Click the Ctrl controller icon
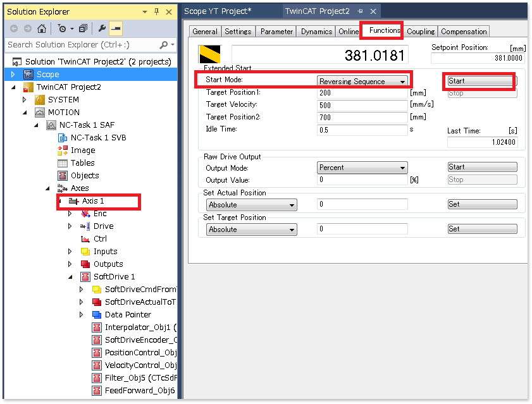The width and height of the screenshot is (532, 404). pos(85,239)
